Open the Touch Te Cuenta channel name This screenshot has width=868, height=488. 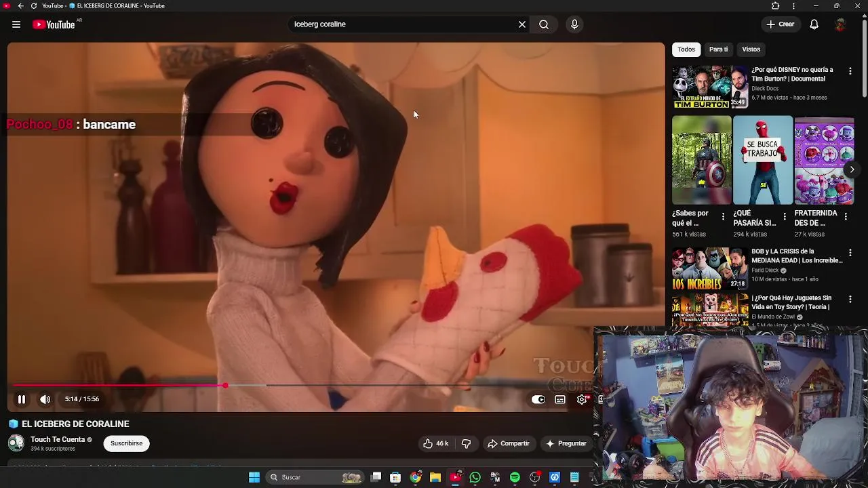[x=58, y=439]
